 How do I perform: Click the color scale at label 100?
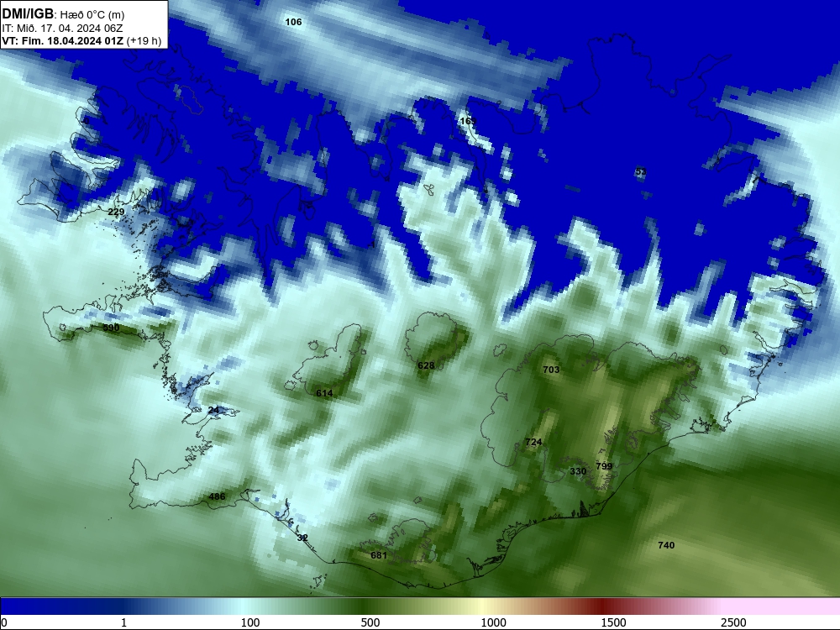pos(250,622)
